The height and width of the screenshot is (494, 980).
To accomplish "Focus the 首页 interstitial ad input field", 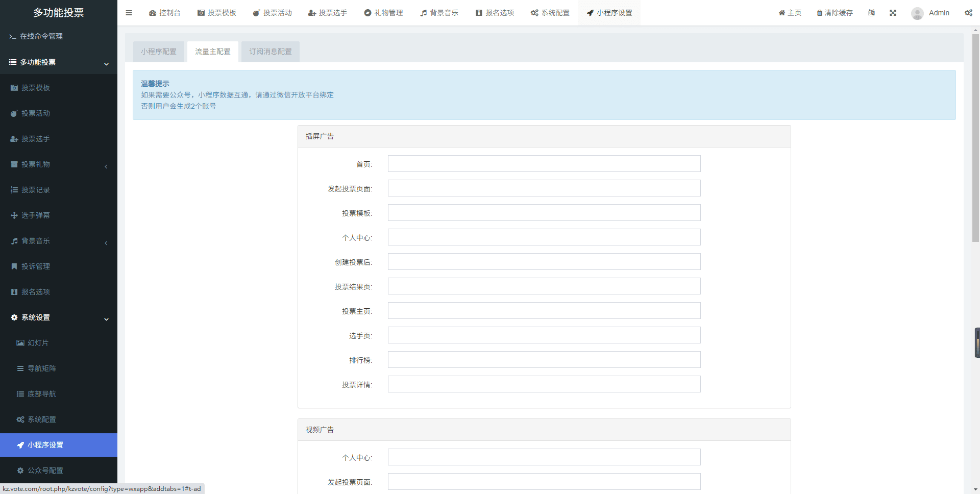I will [544, 164].
